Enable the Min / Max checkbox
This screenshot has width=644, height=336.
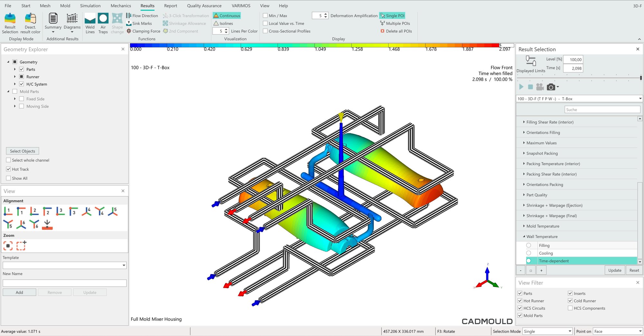point(265,15)
